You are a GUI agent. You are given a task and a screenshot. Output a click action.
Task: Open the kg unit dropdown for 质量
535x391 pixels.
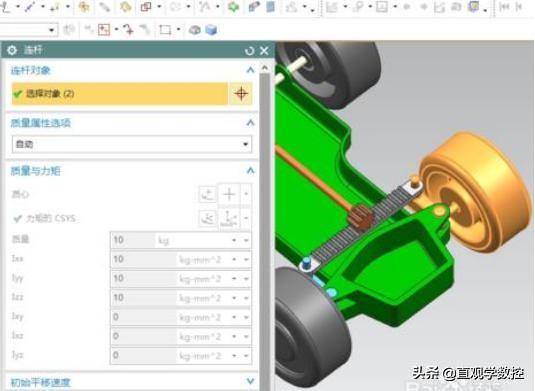point(234,241)
